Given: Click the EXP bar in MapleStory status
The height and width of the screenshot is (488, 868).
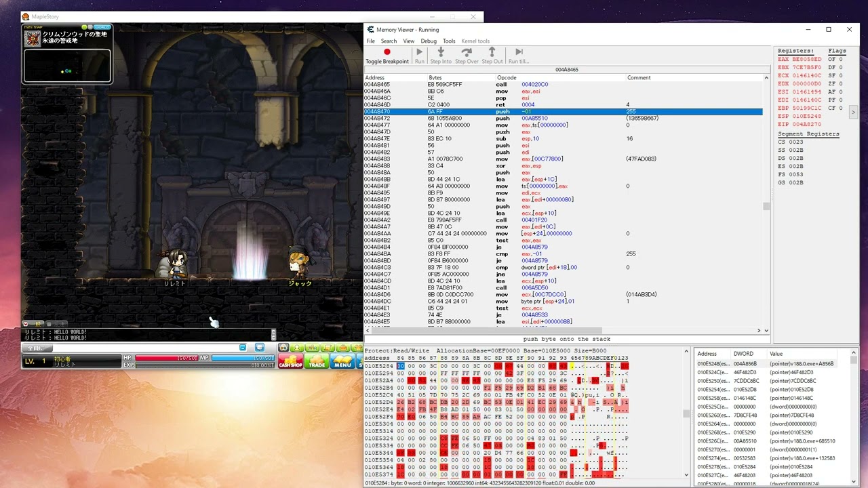Looking at the screenshot, I should (x=205, y=365).
